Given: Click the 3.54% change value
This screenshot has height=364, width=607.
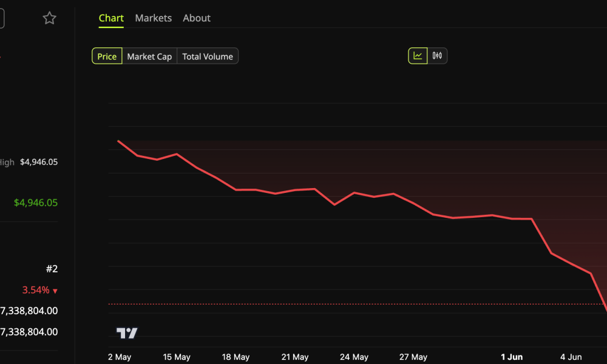Looking at the screenshot, I should pos(36,290).
